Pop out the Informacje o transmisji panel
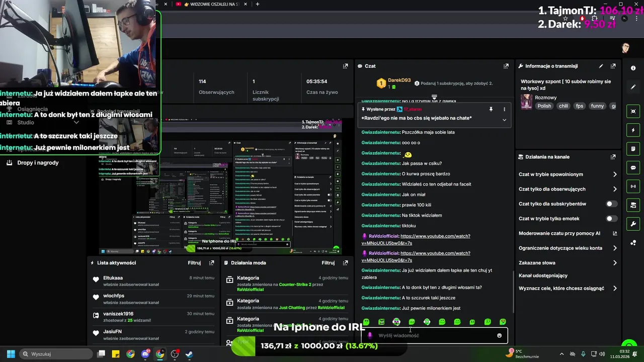Image resolution: width=644 pixels, height=362 pixels. click(613, 66)
